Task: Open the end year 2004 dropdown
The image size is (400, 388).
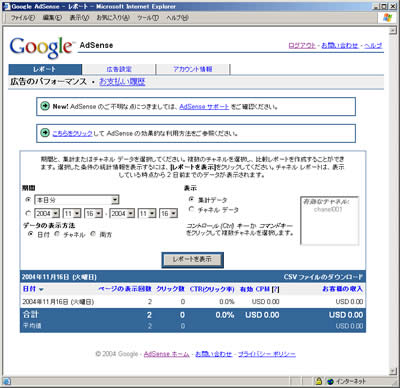Action: [x=122, y=213]
